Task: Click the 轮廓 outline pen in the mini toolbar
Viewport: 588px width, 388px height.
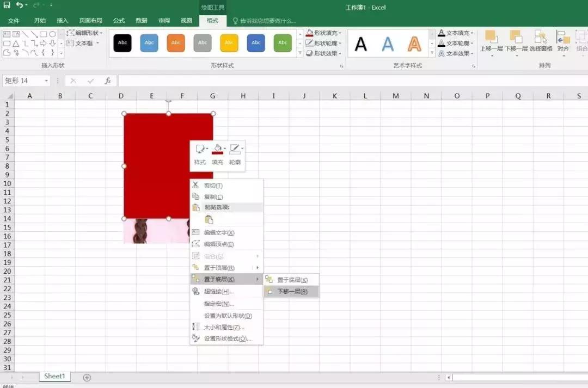Action: 235,149
